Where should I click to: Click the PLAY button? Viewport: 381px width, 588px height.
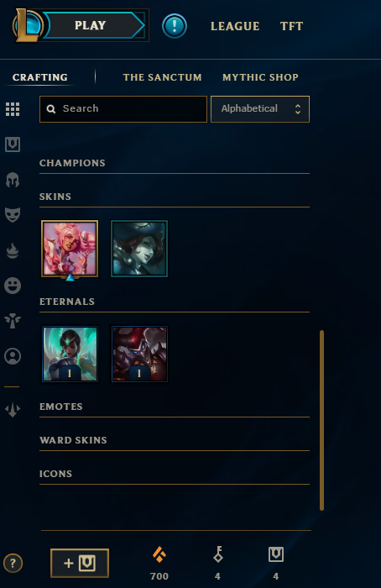tap(91, 25)
